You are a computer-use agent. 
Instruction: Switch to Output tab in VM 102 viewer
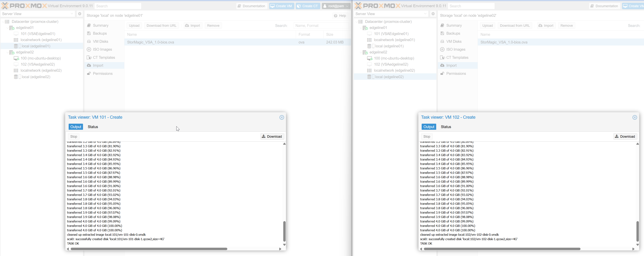pos(429,127)
